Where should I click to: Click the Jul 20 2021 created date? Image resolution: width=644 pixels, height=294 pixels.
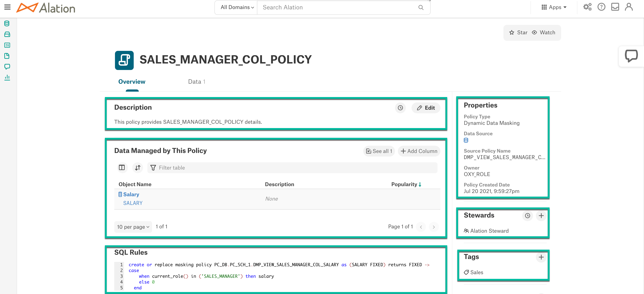tap(491, 191)
